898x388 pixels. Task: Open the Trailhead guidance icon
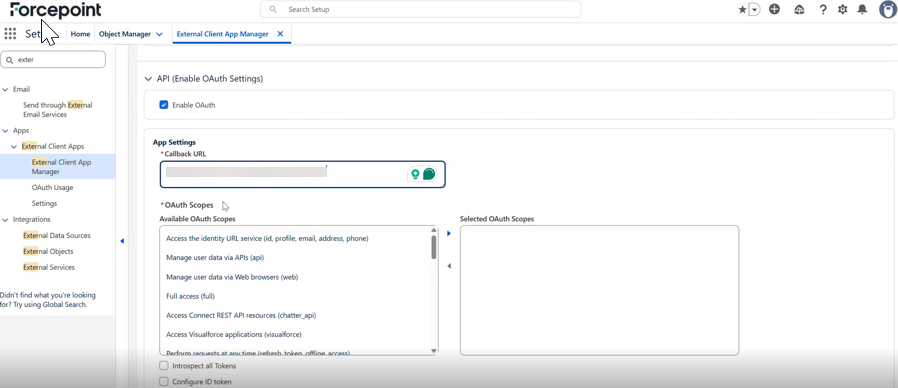tap(799, 9)
